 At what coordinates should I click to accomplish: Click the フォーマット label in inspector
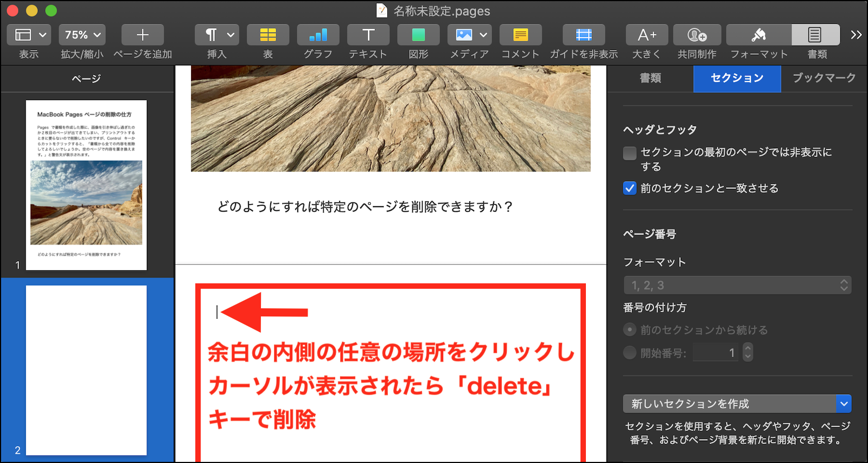click(655, 262)
